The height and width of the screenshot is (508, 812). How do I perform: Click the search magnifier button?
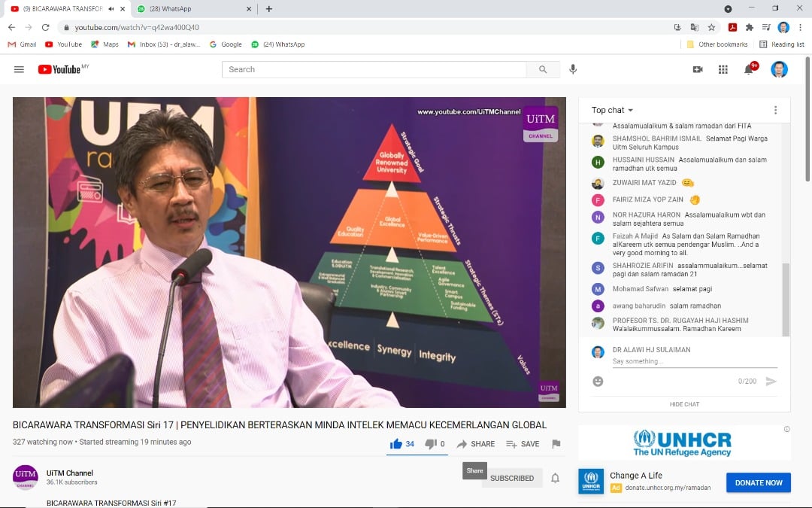[543, 69]
